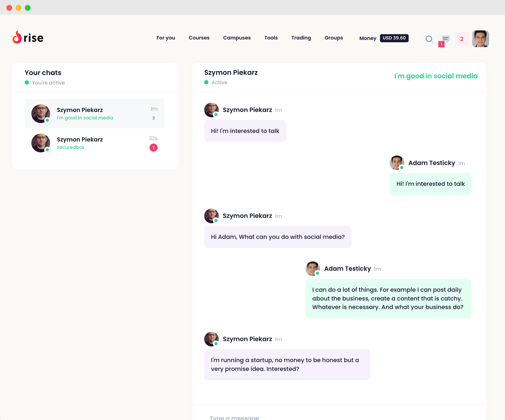Click Szymon's 'Hi! I'm interested to talk' bubble
The image size is (505, 420).
point(245,131)
